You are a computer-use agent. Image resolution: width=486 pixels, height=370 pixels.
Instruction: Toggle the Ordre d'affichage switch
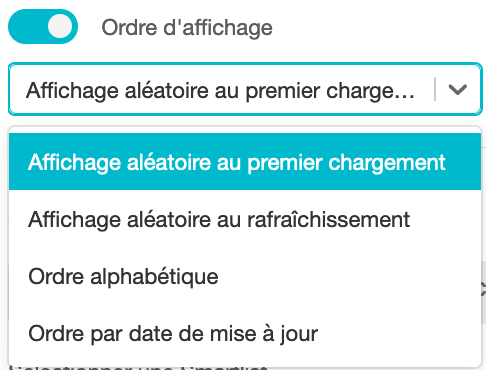[43, 26]
